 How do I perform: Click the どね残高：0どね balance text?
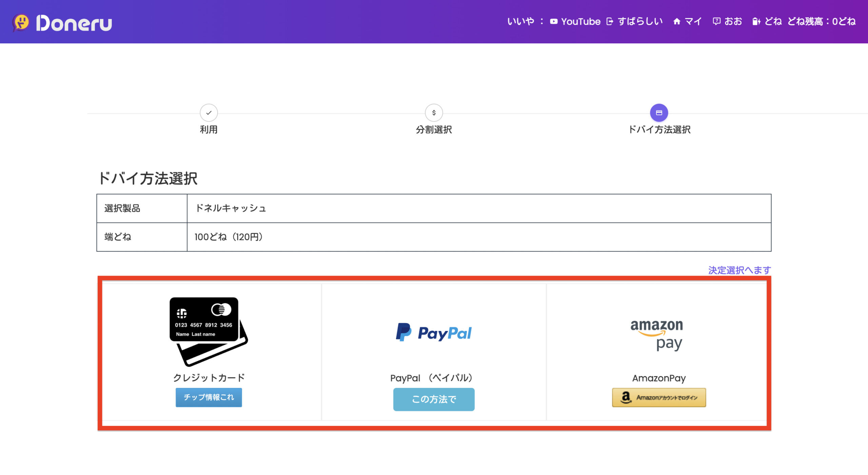(821, 21)
